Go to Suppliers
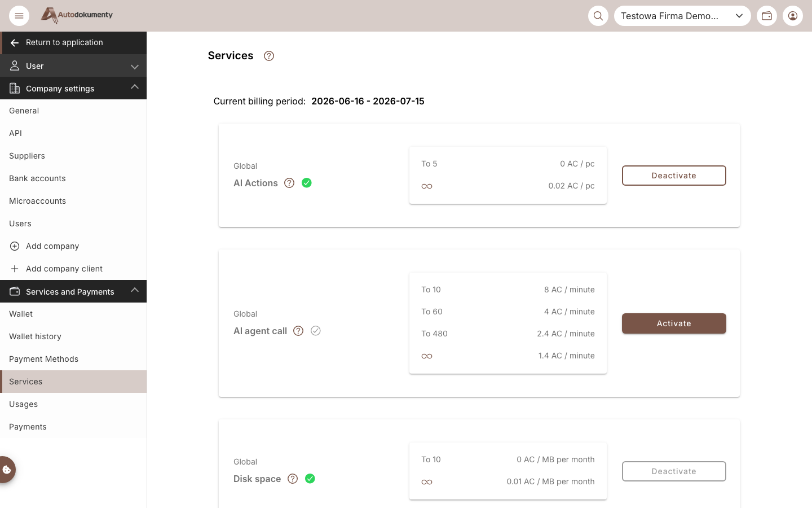 click(x=73, y=156)
